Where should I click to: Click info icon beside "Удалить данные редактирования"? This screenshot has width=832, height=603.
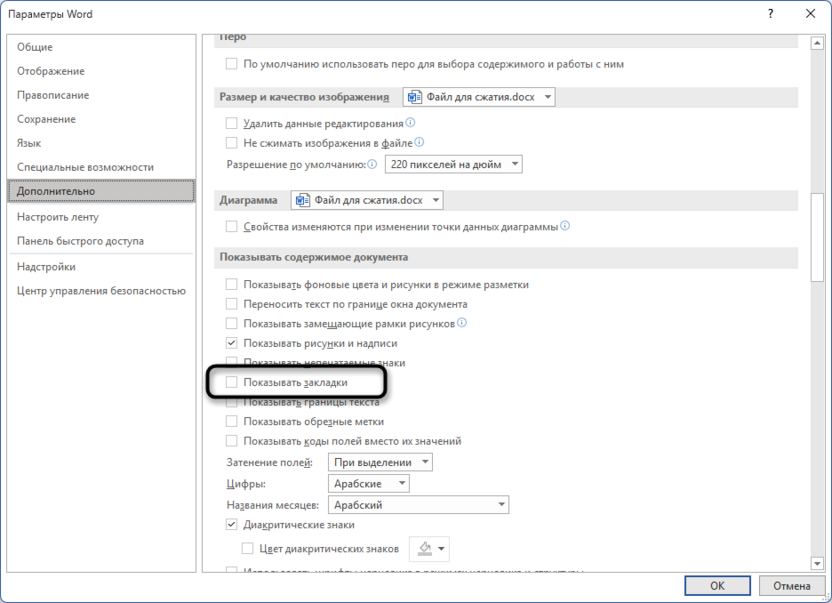point(410,123)
